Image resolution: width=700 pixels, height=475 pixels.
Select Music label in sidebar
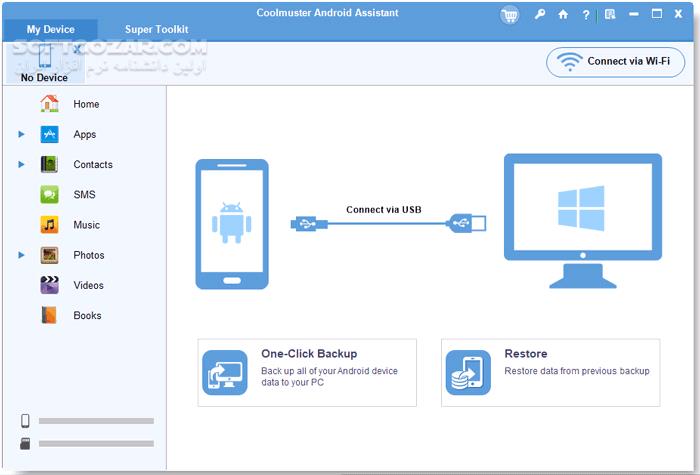click(87, 225)
